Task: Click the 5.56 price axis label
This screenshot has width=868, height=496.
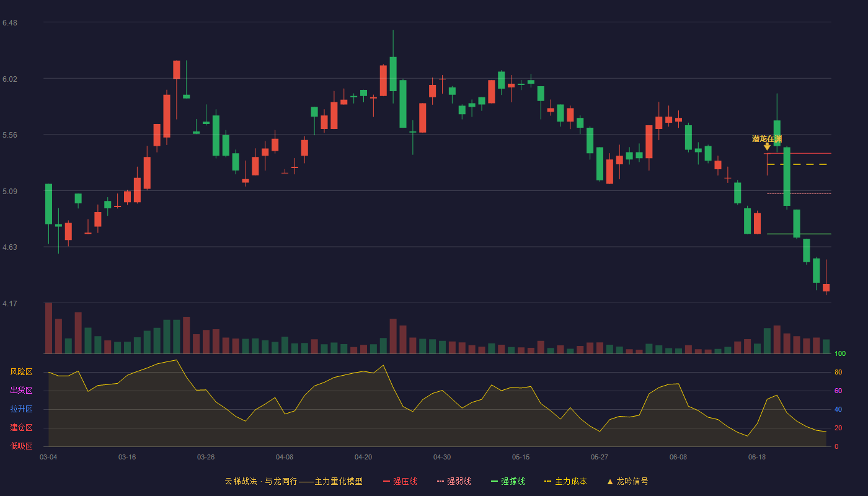Action: (10, 135)
